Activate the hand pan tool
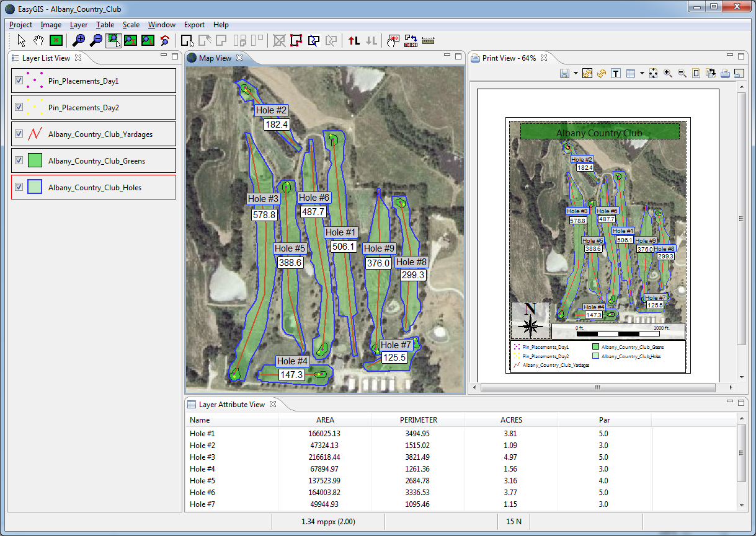 click(x=38, y=41)
